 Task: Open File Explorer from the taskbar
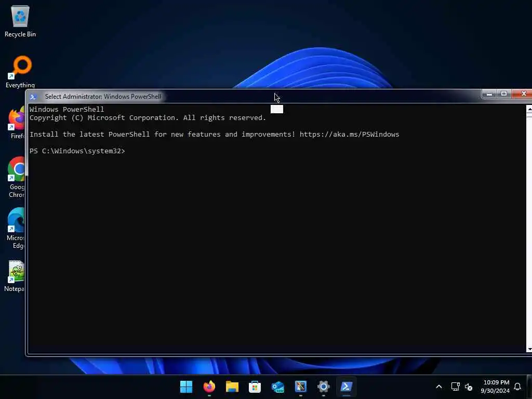pos(232,387)
